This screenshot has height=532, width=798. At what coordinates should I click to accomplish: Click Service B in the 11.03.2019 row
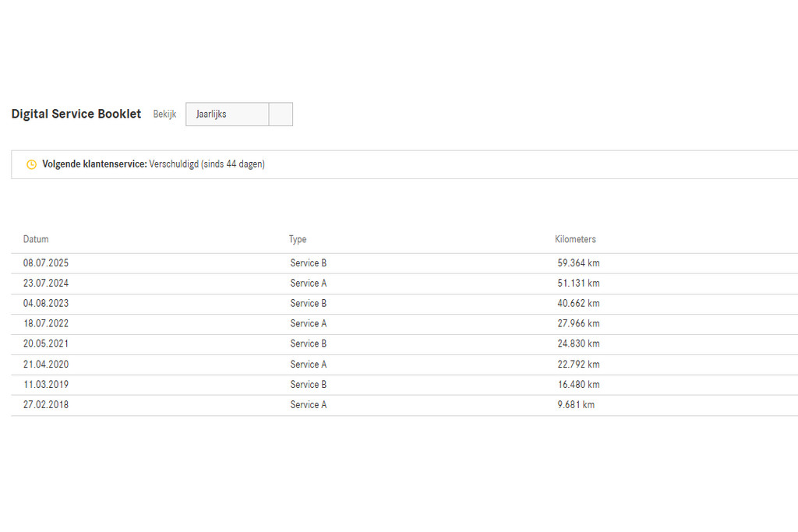click(x=309, y=385)
